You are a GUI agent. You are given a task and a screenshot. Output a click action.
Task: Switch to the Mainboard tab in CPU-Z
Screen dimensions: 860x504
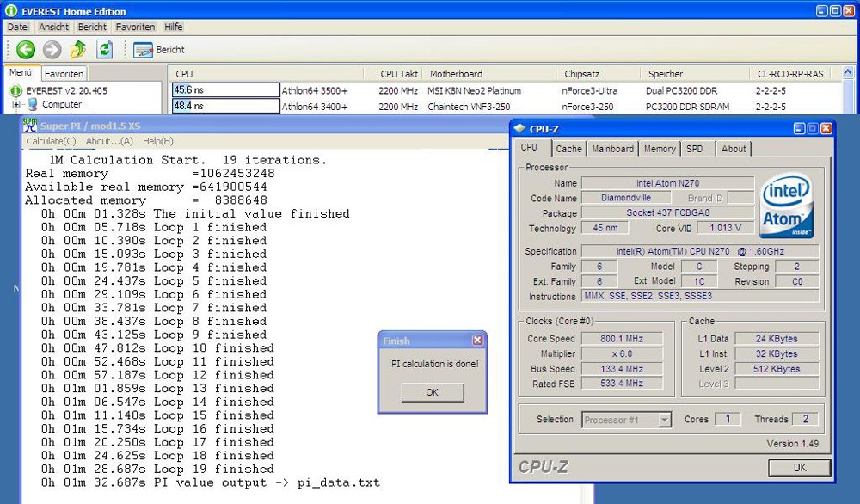pos(612,149)
